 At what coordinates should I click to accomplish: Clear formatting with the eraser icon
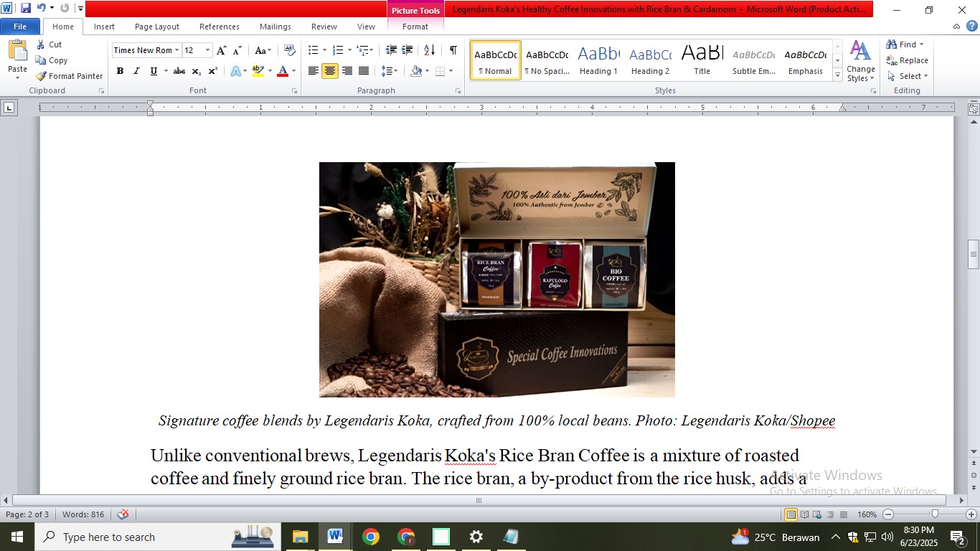click(289, 50)
